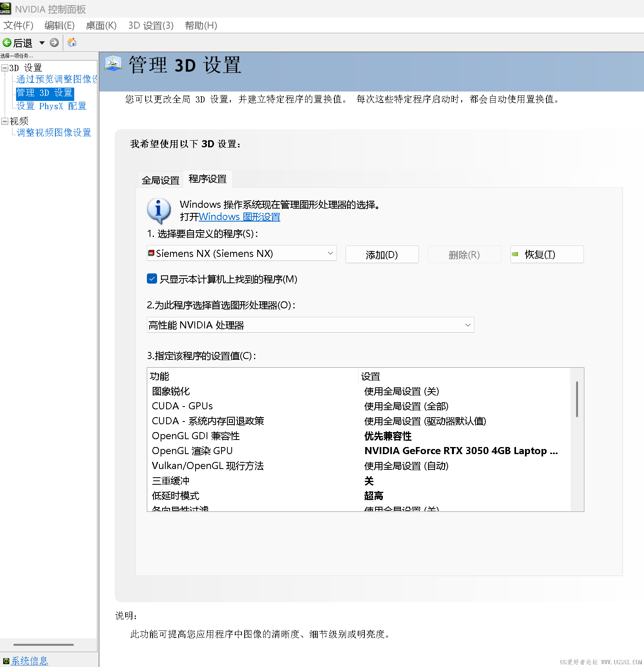Viewport: 644px width, 667px height.
Task: Click the 管理 3D 设置 header icon
Action: click(x=113, y=63)
